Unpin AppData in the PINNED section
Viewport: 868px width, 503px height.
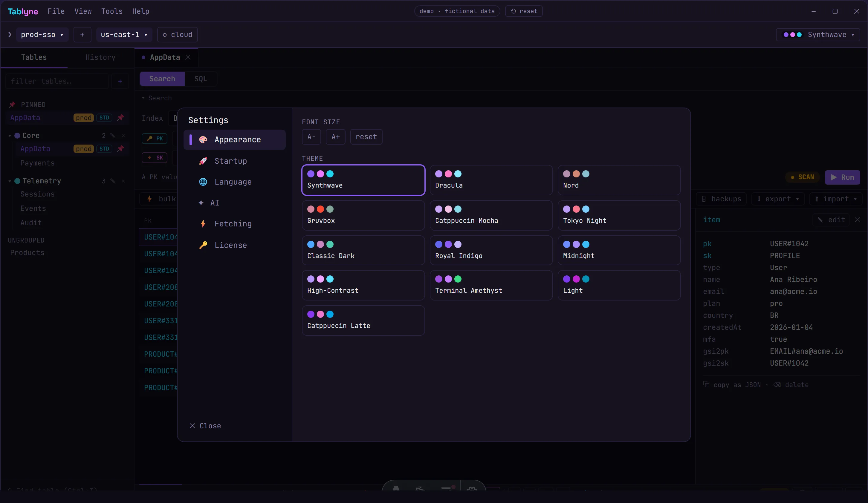120,118
